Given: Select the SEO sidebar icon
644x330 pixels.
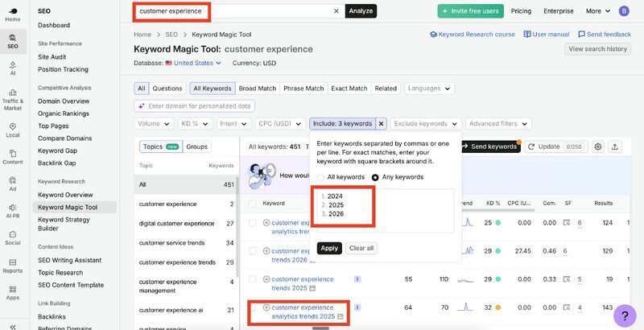Looking at the screenshot, I should click(x=13, y=42).
